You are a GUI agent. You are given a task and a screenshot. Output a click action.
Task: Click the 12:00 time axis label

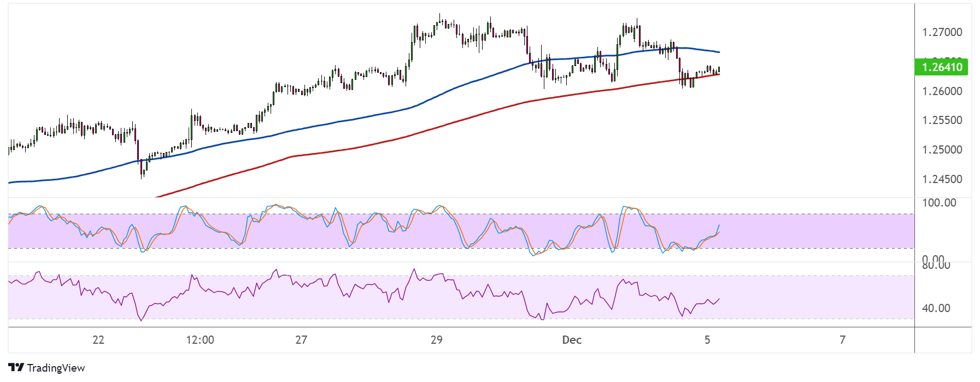(x=200, y=340)
